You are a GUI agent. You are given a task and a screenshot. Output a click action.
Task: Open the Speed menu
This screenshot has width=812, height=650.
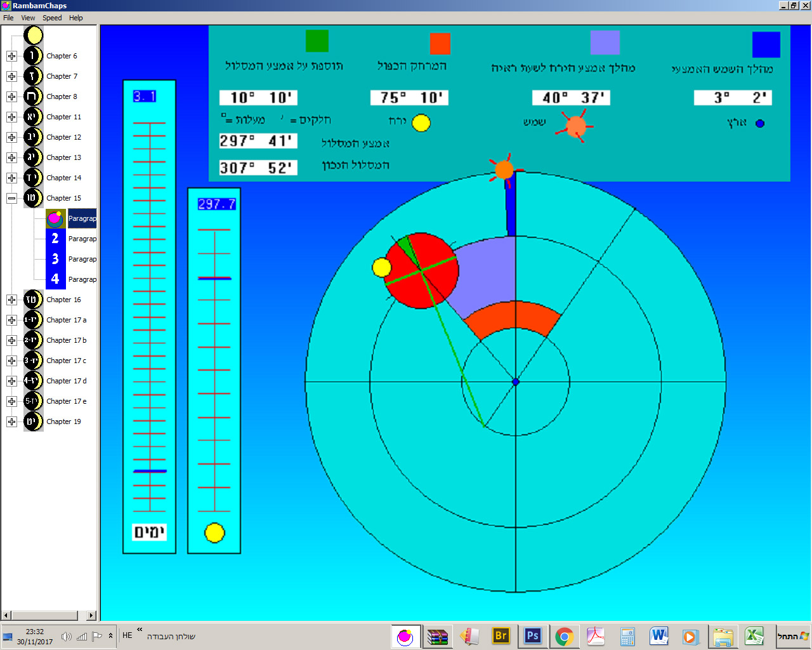tap(52, 18)
